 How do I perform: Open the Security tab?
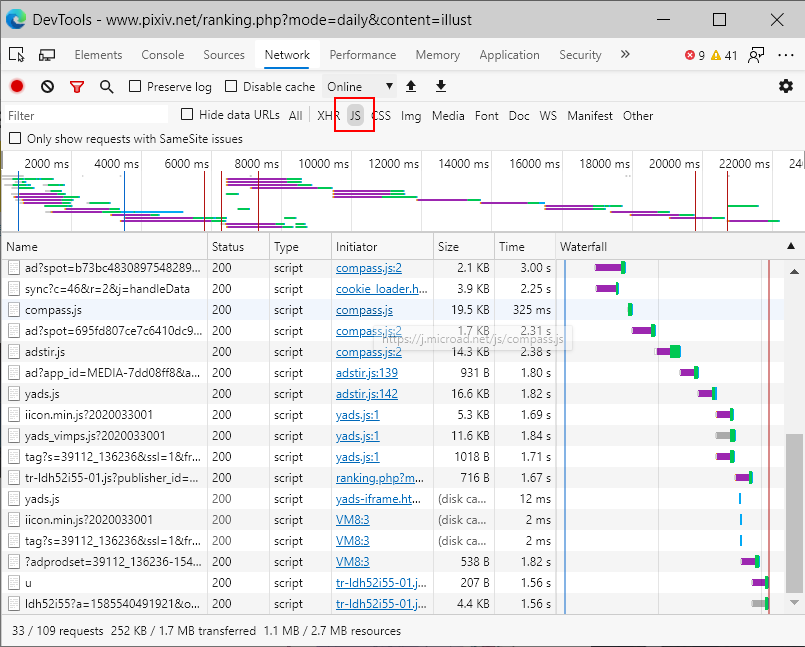(580, 55)
